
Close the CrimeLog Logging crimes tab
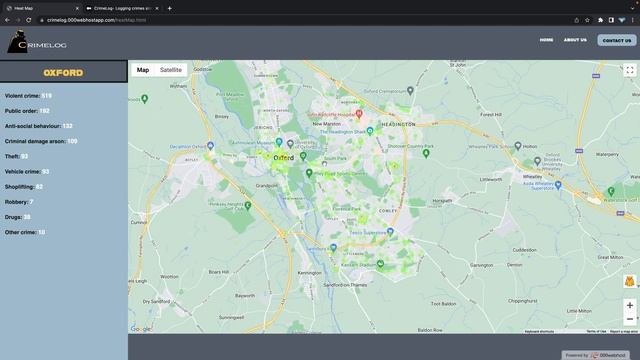point(157,8)
